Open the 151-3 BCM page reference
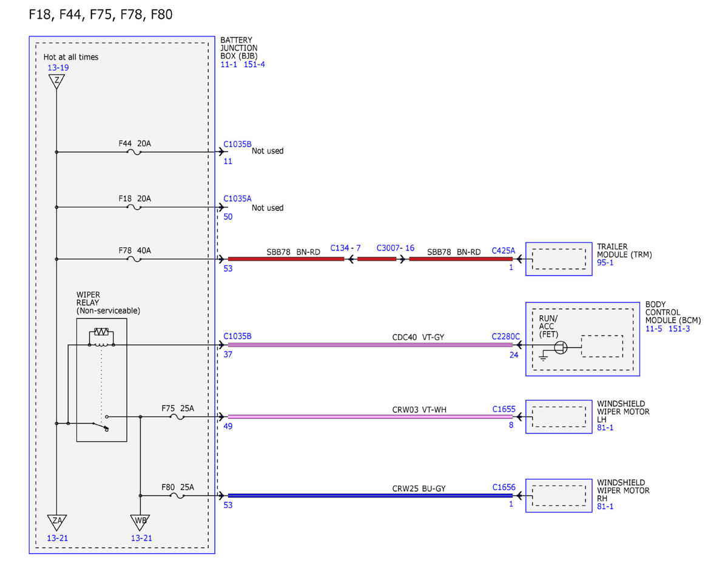 (x=681, y=328)
